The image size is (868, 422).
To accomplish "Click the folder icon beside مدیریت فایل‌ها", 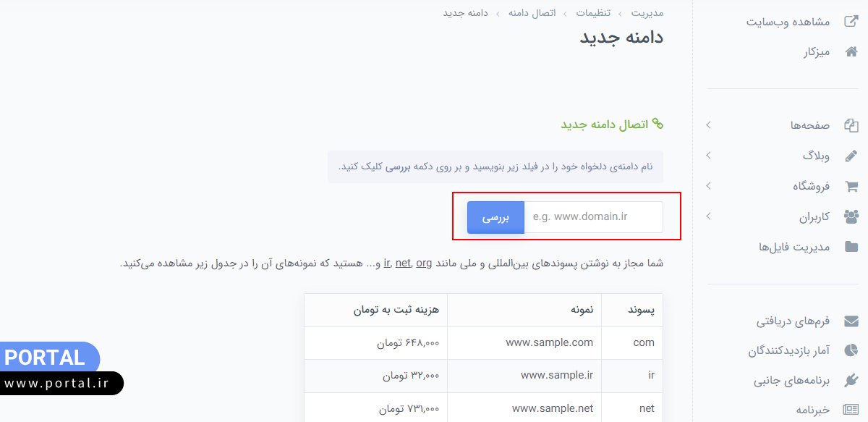I will pos(851,247).
